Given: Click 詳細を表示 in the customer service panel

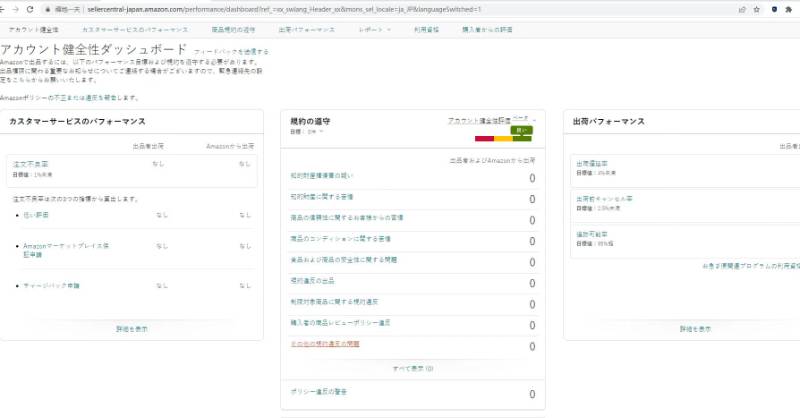Looking at the screenshot, I should coord(132,329).
